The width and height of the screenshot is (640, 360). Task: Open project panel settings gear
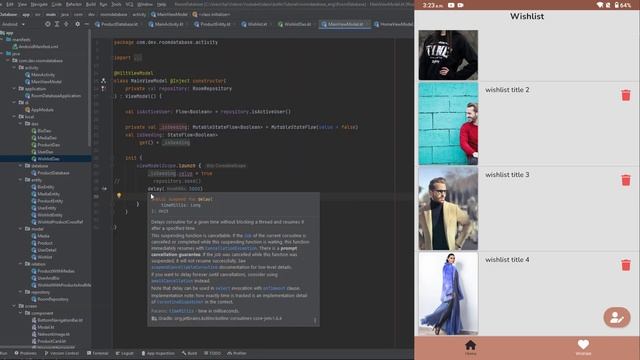tap(78, 24)
